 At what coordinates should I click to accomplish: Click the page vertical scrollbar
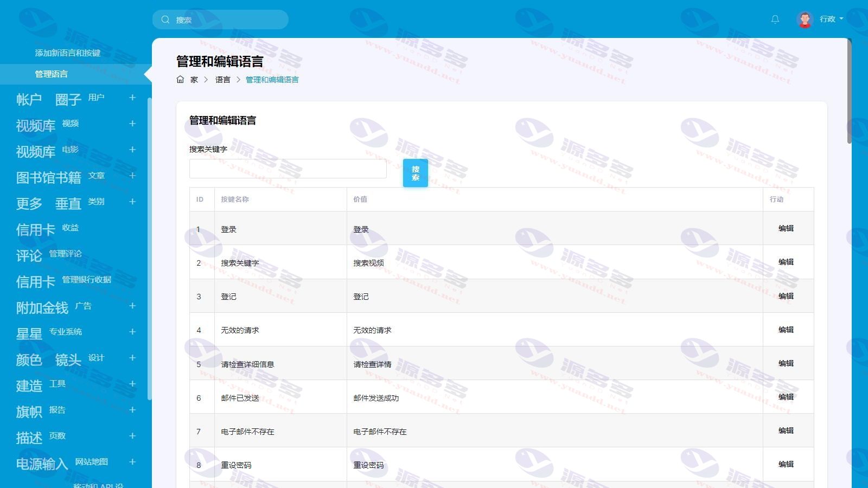pos(849,91)
